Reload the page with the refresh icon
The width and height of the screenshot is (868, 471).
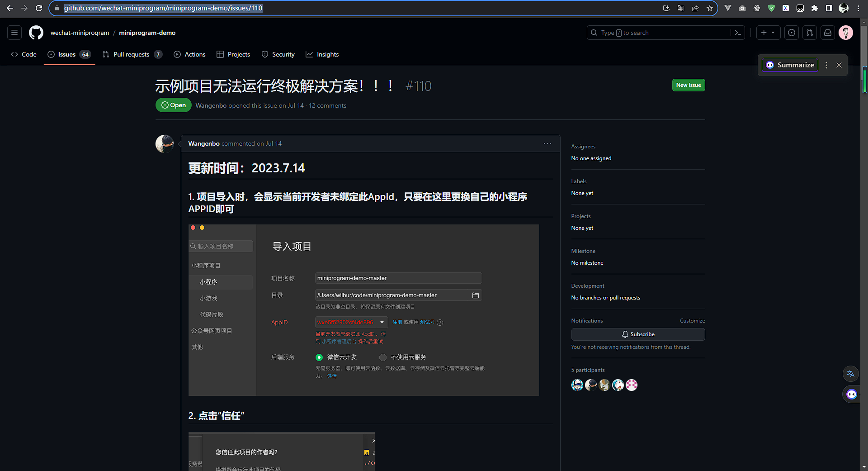tap(39, 8)
